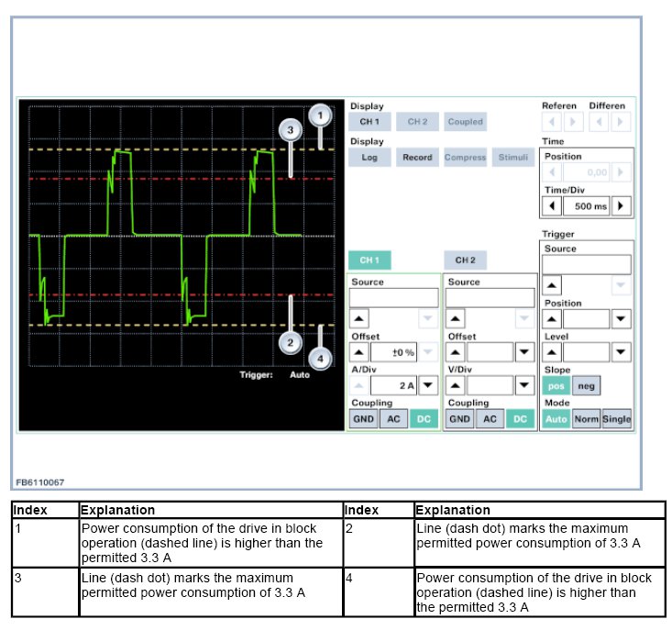672x630 pixels.
Task: Increase Time/Div with the right arrow
Action: [622, 206]
